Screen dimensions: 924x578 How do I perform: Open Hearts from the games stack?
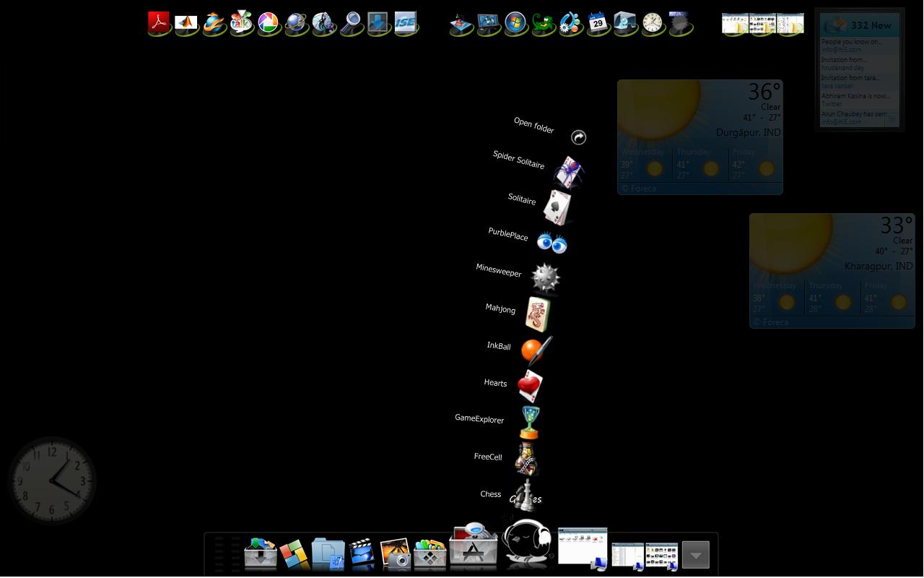click(x=530, y=387)
